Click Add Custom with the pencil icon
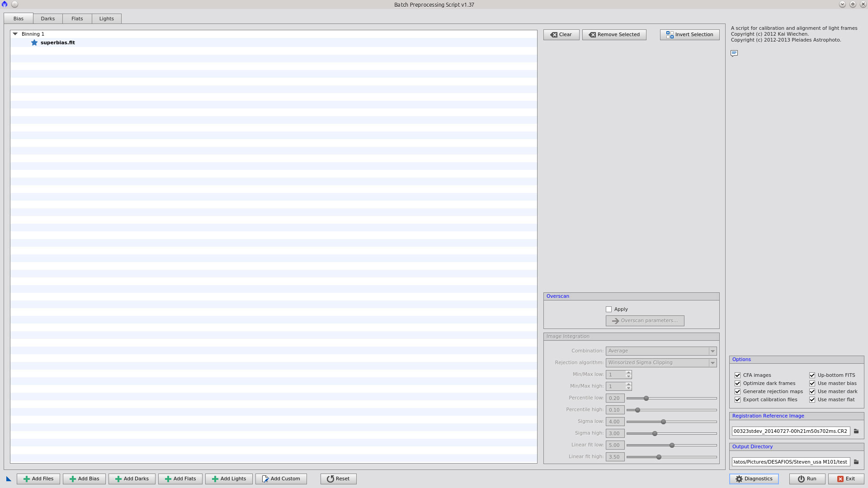The height and width of the screenshot is (488, 868). point(281,479)
